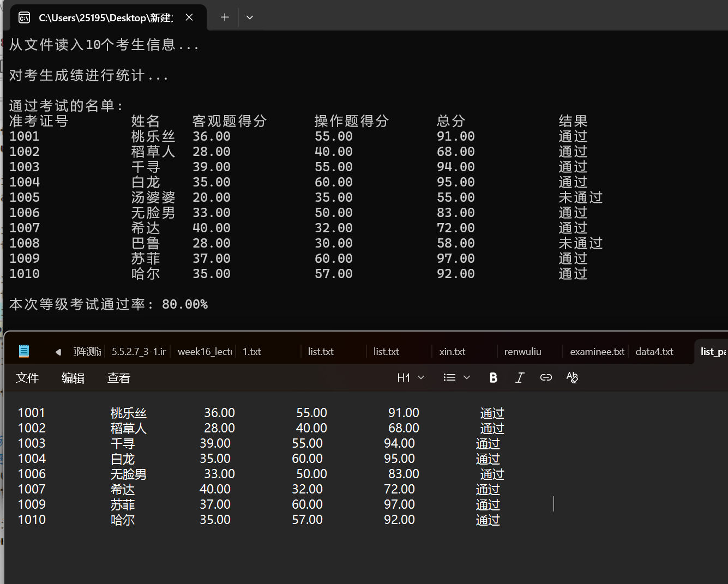Click 千寻 in the Notepad document
The width and height of the screenshot is (728, 584).
[123, 444]
